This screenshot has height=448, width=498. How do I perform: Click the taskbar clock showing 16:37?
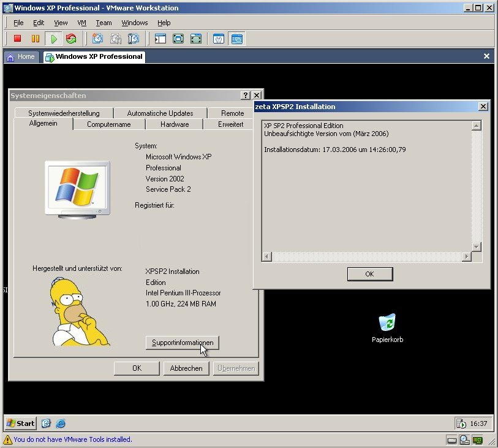(478, 423)
